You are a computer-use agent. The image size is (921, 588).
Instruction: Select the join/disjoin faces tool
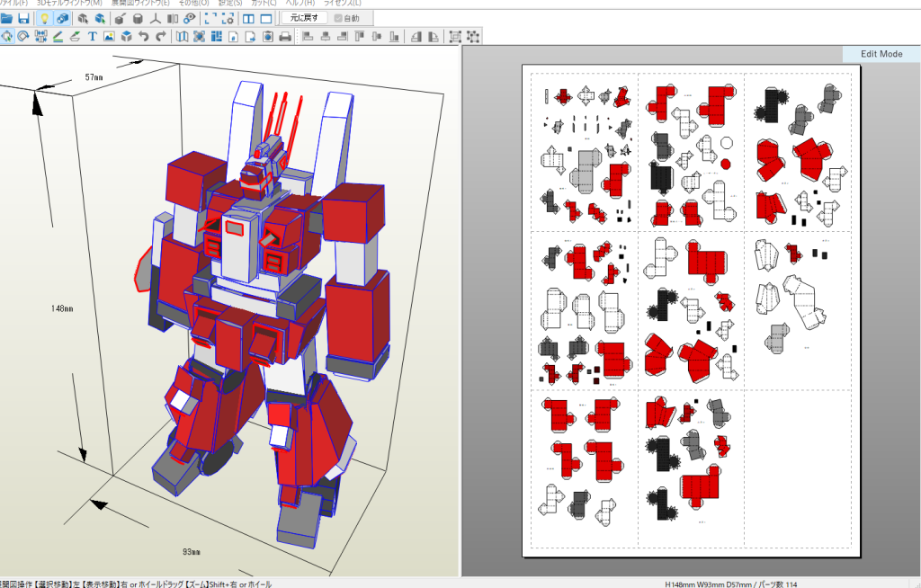[x=40, y=37]
